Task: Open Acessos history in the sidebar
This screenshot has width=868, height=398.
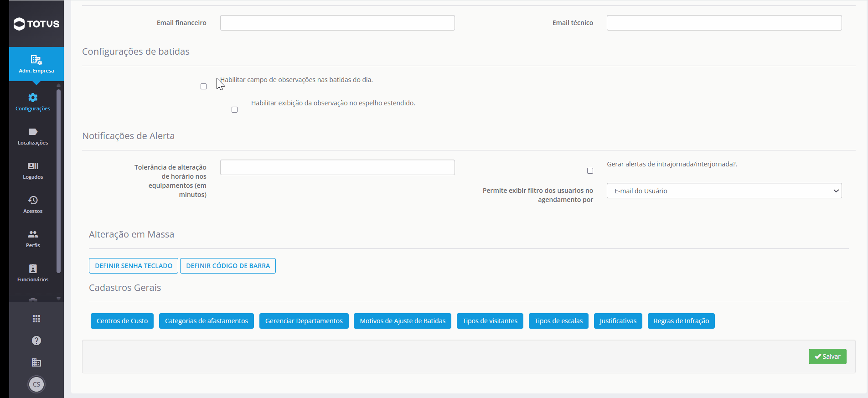Action: (x=33, y=205)
